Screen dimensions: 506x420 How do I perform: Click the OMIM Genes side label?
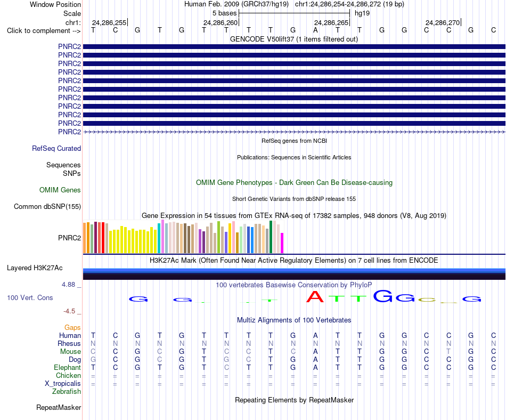click(x=60, y=190)
